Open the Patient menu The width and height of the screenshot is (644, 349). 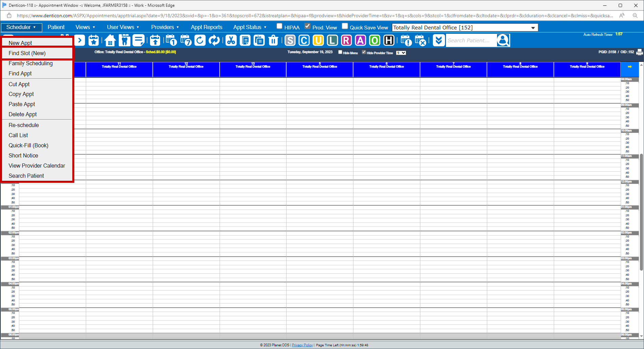[56, 27]
